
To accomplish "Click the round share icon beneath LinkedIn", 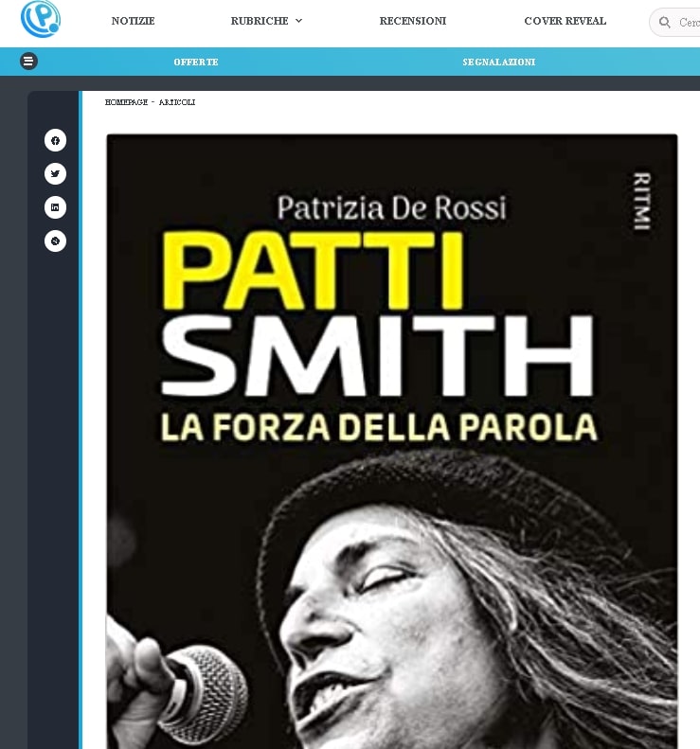I will point(56,241).
